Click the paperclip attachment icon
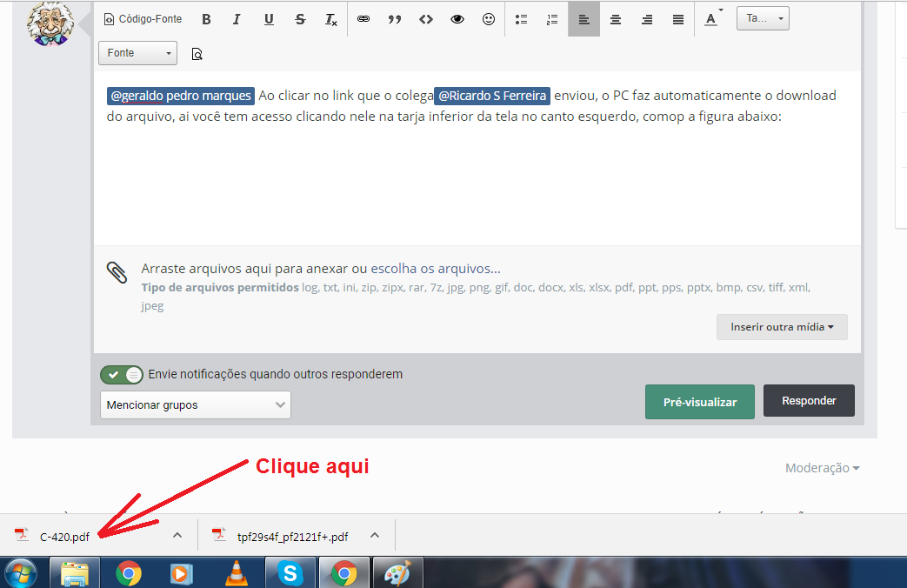Image resolution: width=907 pixels, height=588 pixels. (x=117, y=272)
